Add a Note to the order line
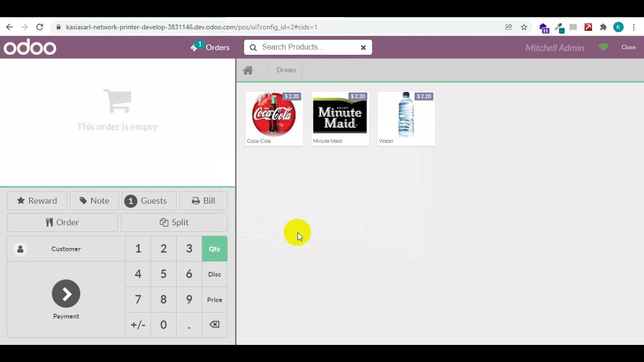644x362 pixels. [x=94, y=201]
